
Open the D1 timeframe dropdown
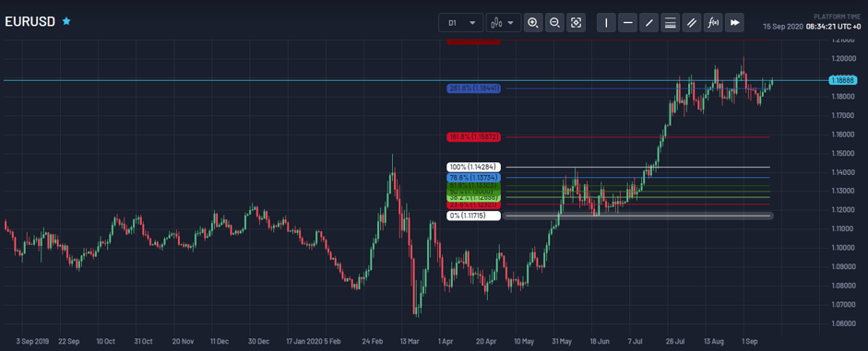coord(460,23)
